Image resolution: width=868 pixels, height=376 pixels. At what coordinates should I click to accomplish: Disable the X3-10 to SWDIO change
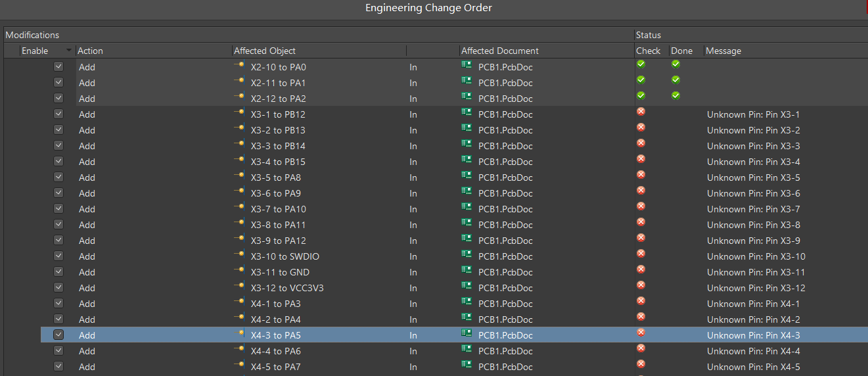[x=58, y=256]
